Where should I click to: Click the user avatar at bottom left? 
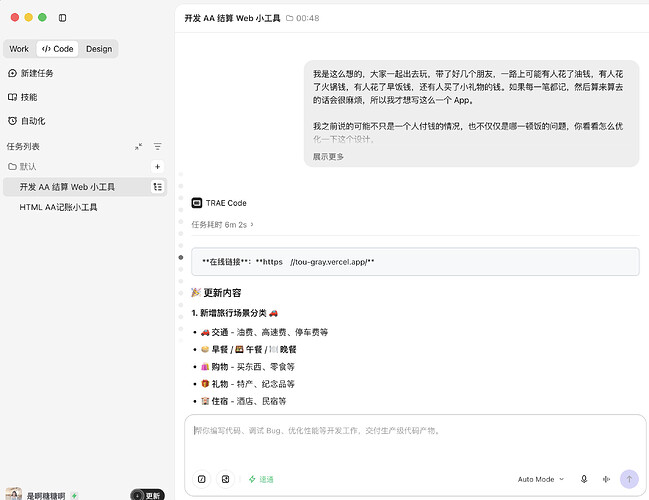tap(14, 494)
